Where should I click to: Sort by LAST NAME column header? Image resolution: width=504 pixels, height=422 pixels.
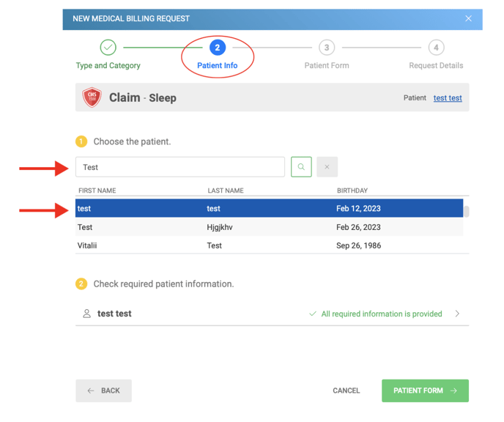[x=226, y=190]
